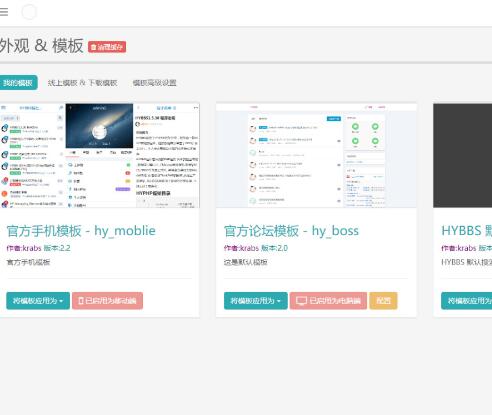492x415 pixels.
Task: Open the 模板高级设置 tab
Action: (154, 83)
